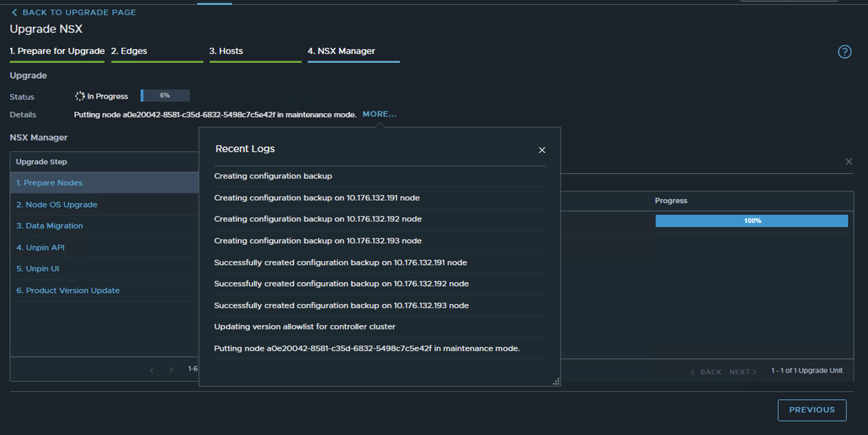
Task: Close the right-side details panel
Action: point(849,162)
